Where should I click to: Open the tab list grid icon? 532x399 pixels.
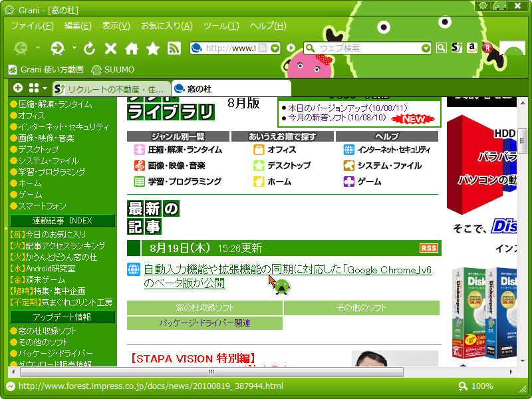pyautogui.click(x=34, y=88)
